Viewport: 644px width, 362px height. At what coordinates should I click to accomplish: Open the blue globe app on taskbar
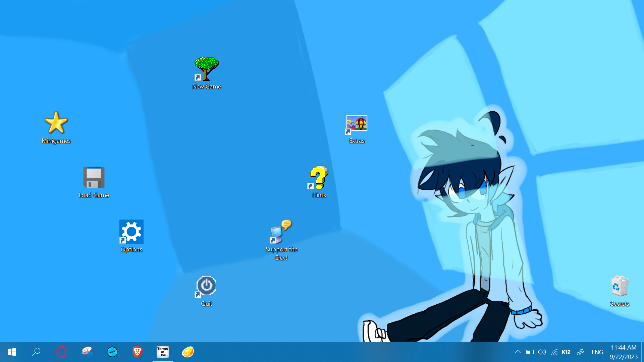coord(112,352)
